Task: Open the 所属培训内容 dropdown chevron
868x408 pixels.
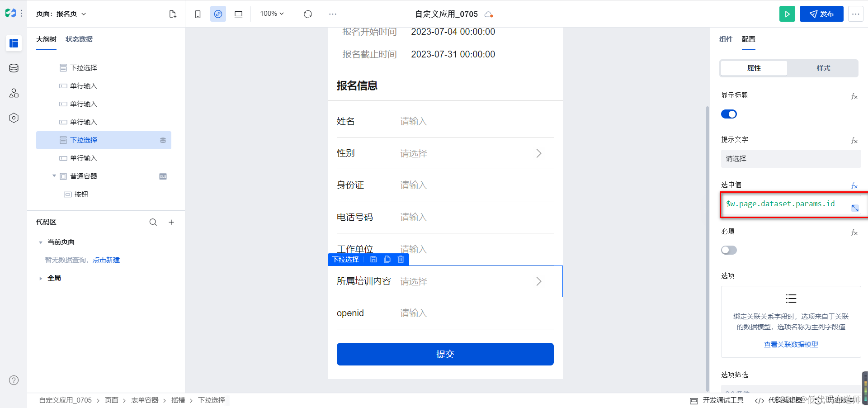Action: pyautogui.click(x=538, y=281)
